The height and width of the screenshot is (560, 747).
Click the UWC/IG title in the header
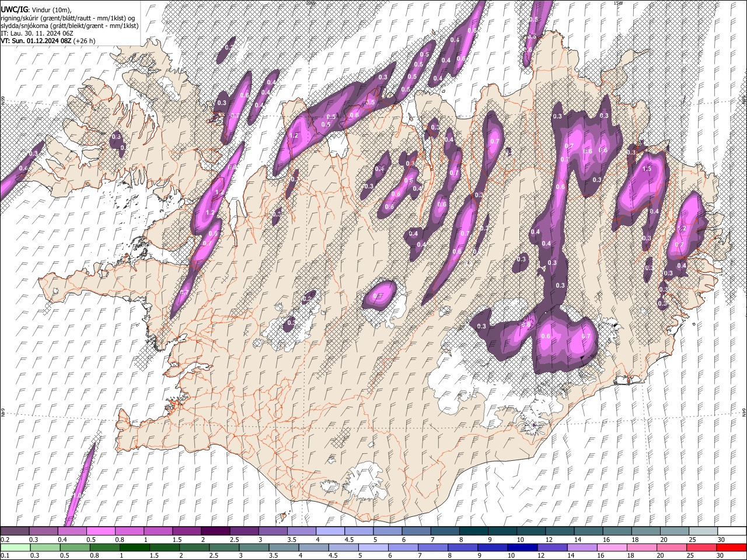[x=13, y=9]
